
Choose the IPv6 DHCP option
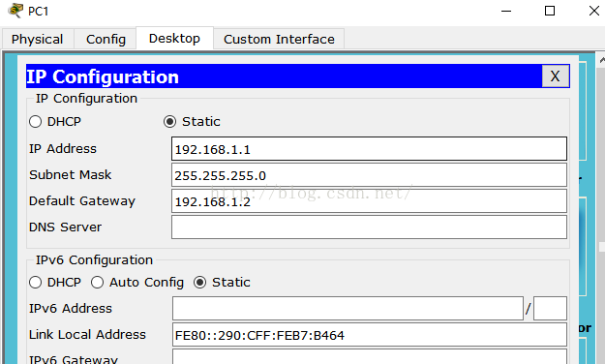35,283
